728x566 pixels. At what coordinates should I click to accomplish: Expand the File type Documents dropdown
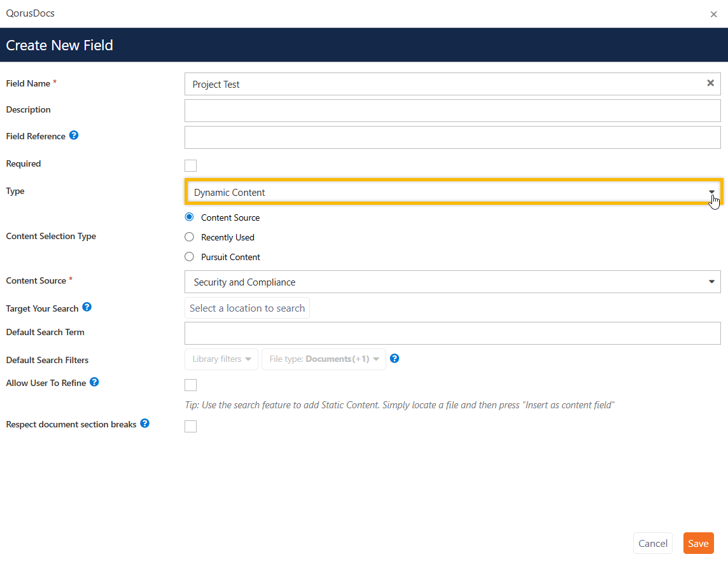(x=323, y=359)
